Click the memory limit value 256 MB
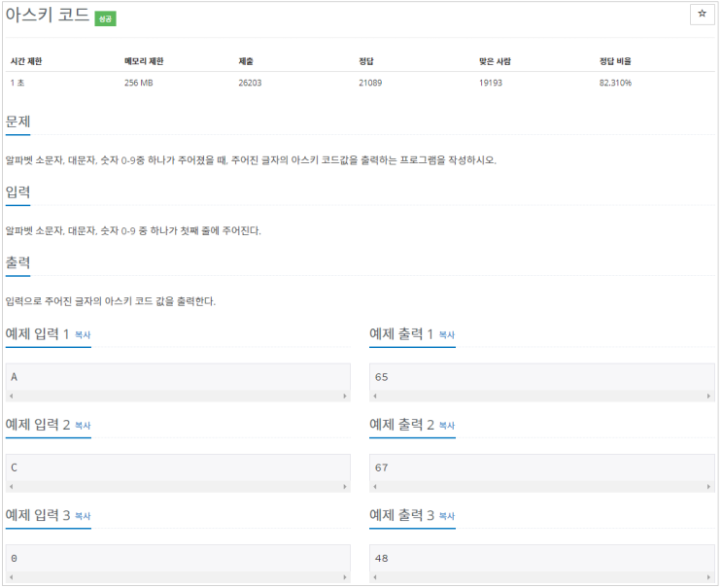This screenshot has height=588, width=722. (139, 83)
